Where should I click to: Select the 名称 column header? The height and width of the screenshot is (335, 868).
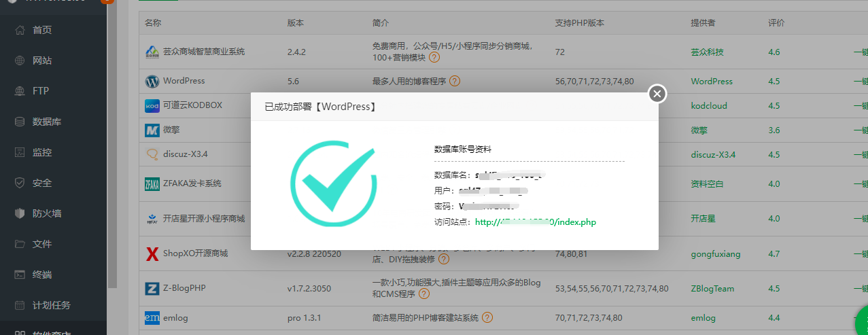tap(153, 22)
